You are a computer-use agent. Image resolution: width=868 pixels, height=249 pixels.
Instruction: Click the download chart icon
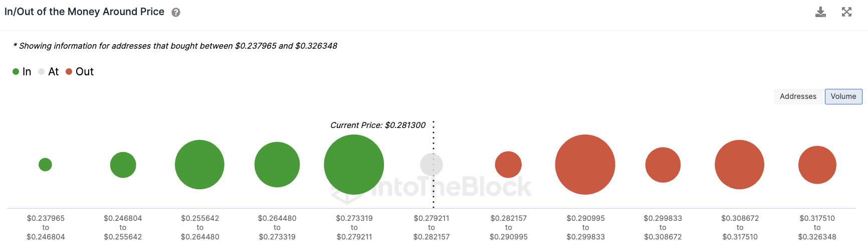pyautogui.click(x=820, y=12)
